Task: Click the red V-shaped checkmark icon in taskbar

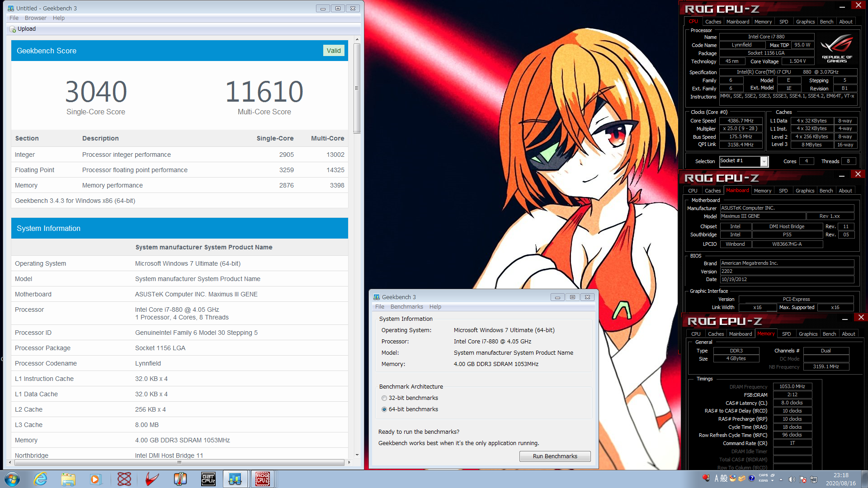Action: click(x=152, y=479)
